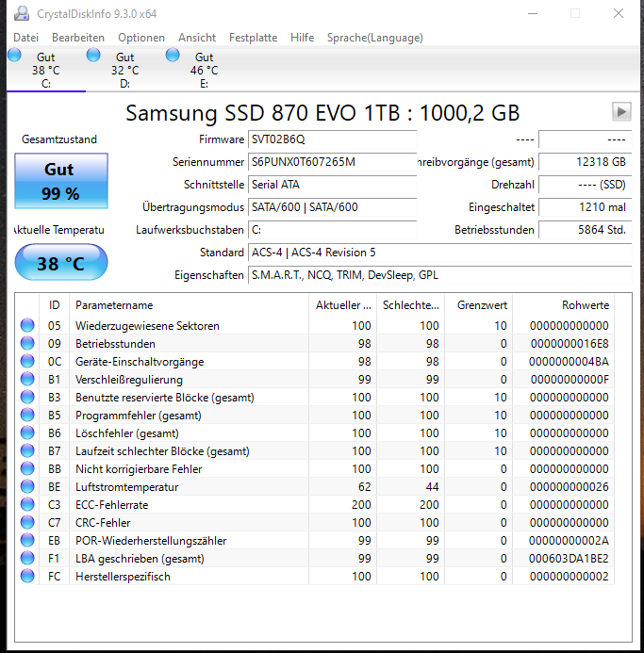Image resolution: width=644 pixels, height=653 pixels.
Task: Click the Betriebsstunden value 5864 Std.
Action: pos(586,230)
